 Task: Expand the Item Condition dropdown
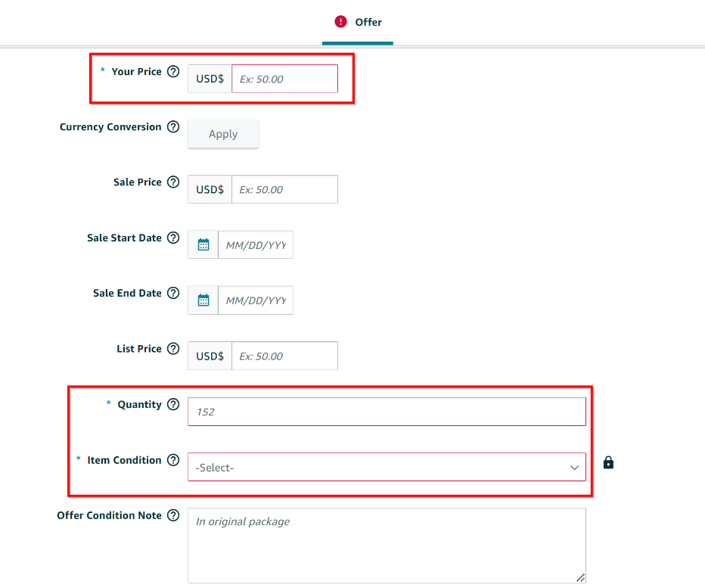387,468
